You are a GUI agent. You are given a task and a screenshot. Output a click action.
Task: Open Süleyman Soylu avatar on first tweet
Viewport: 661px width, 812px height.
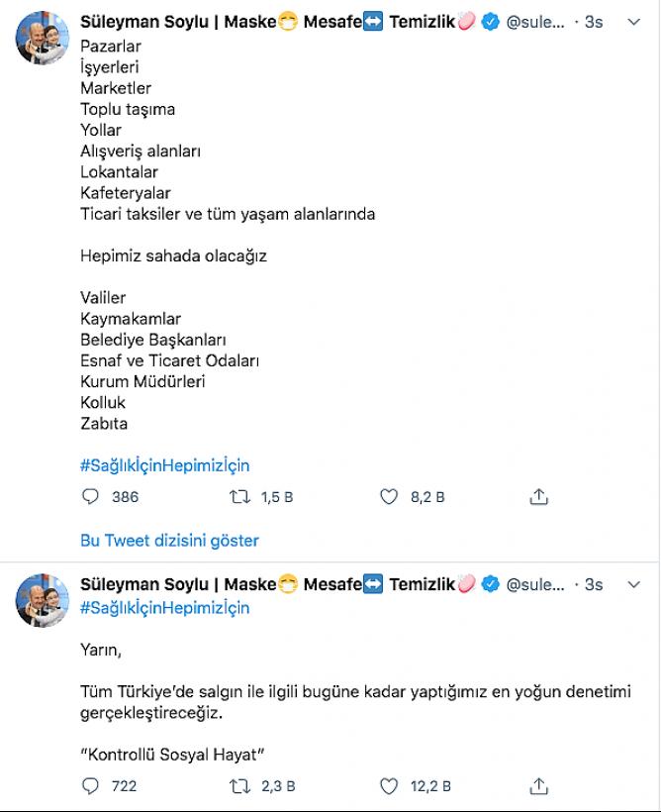point(43,38)
